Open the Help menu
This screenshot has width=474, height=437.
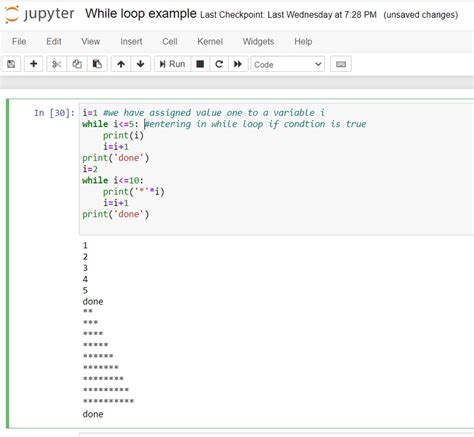tap(303, 41)
